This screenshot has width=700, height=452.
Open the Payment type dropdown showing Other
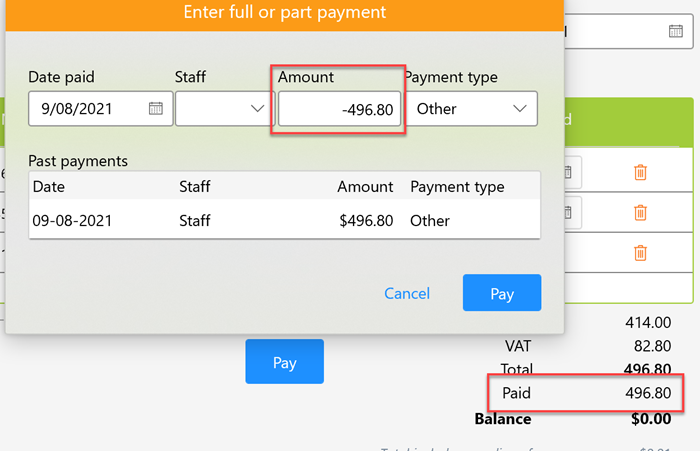471,108
